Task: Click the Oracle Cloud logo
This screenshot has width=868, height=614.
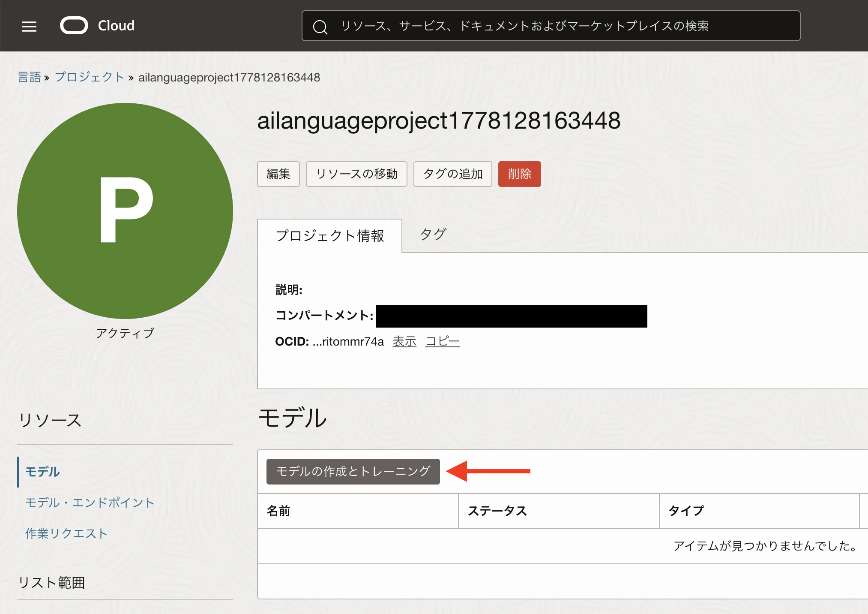Action: click(97, 26)
